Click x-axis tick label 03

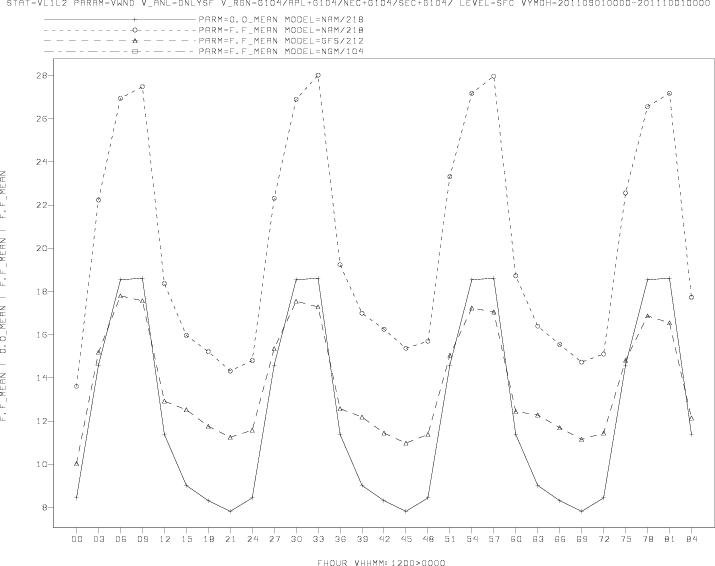pos(98,539)
